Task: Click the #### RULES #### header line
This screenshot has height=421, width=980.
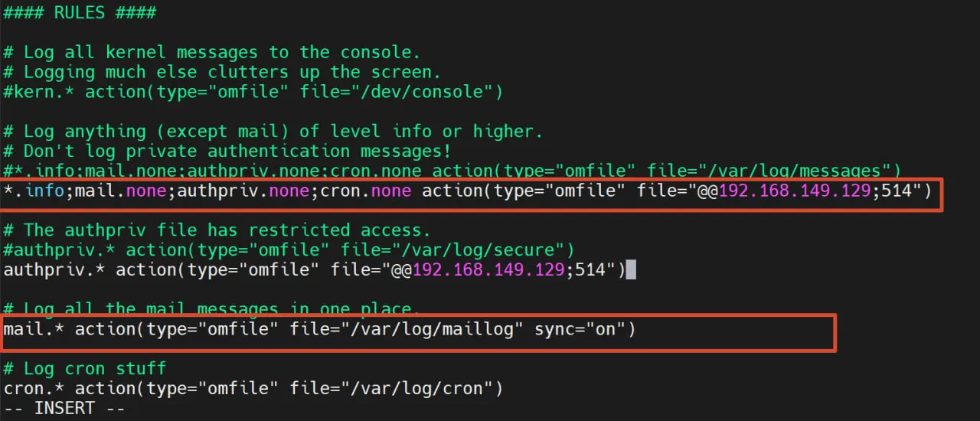Action: click(80, 12)
